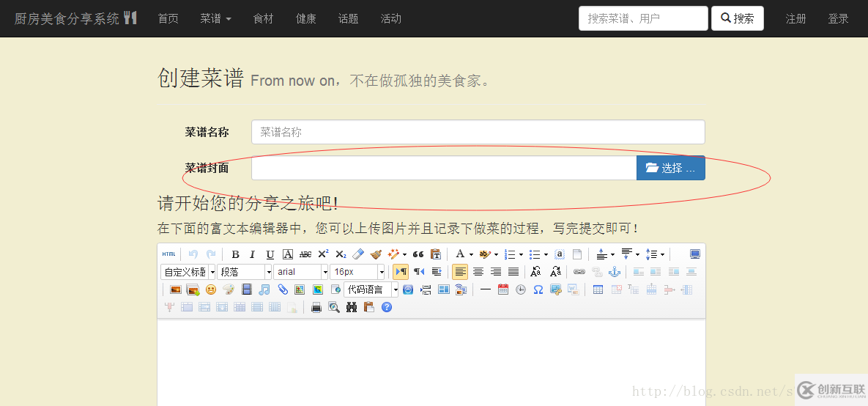Click the search-replace binoculars icon

[352, 307]
